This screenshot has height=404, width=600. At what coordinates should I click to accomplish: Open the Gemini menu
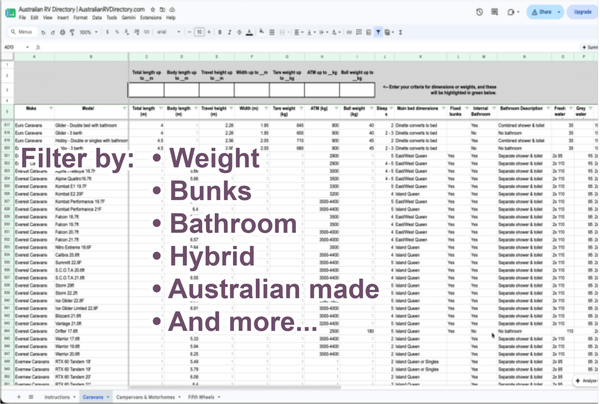[129, 18]
